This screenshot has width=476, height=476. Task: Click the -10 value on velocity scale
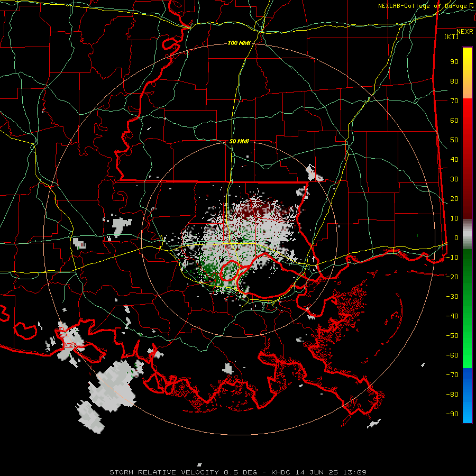452,258
